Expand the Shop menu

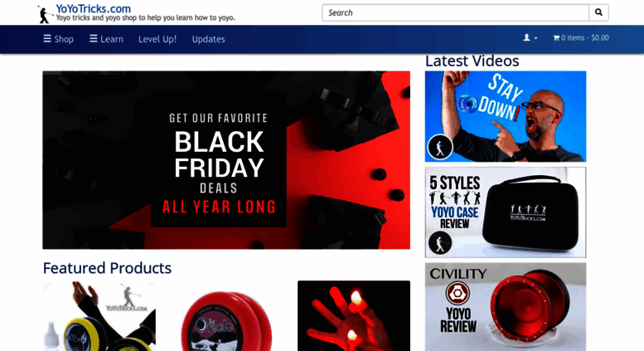click(59, 39)
